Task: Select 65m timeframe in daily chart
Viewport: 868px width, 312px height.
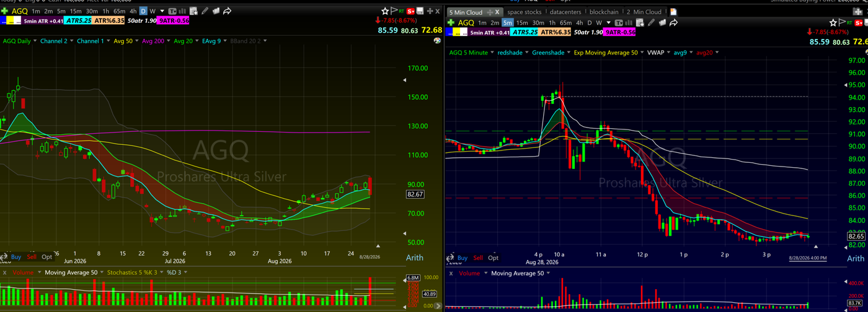Action: pyautogui.click(x=119, y=11)
